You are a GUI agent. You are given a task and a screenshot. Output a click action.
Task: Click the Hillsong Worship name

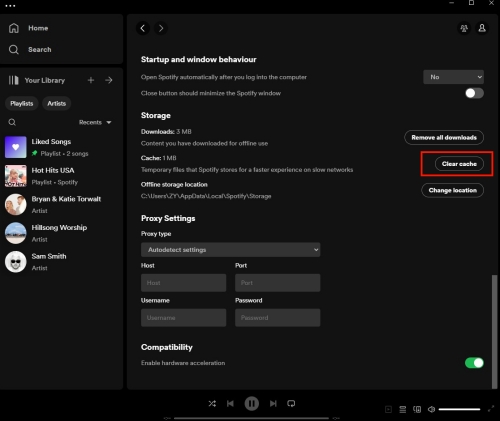[59, 228]
